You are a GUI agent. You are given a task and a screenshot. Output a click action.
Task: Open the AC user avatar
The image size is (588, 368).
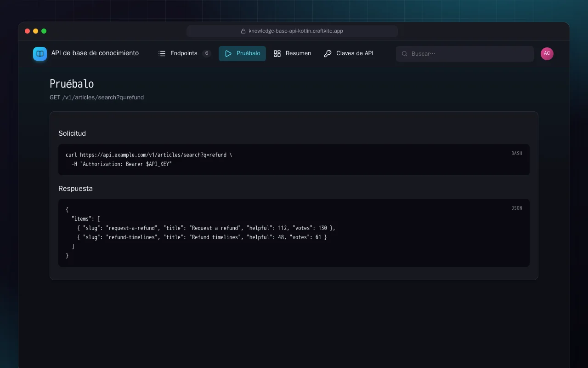click(547, 54)
